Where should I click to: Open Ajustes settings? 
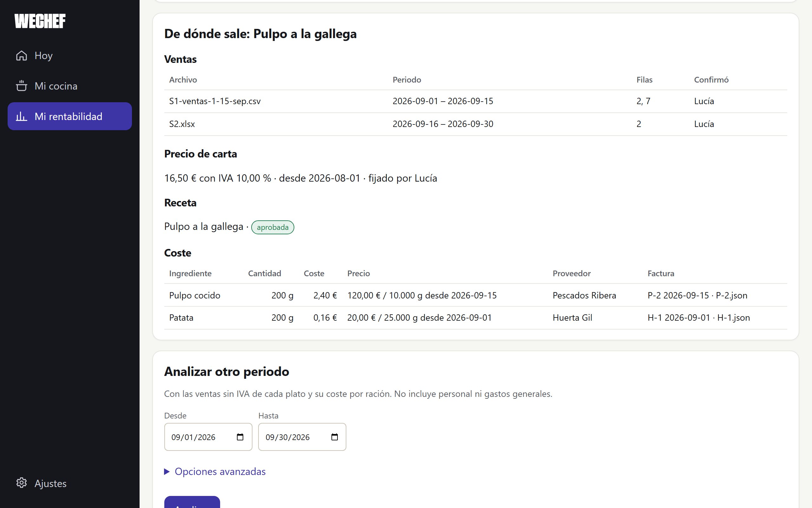(69, 483)
